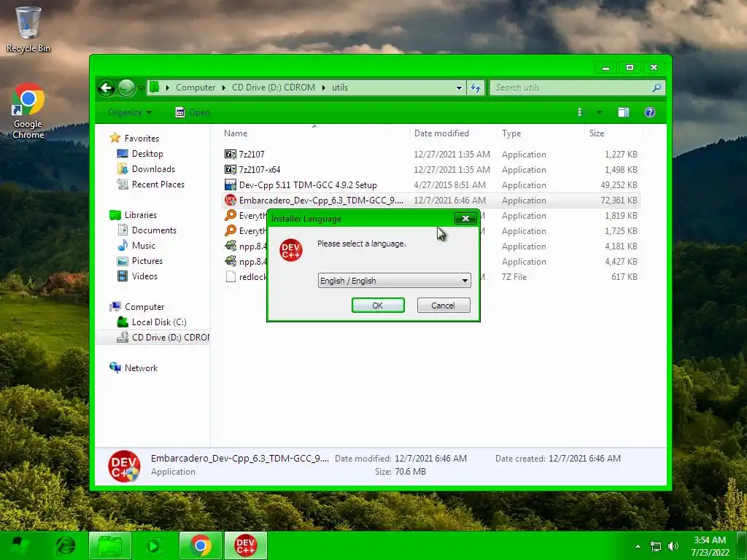
Task: Click the 7Z File type cell
Action: pyautogui.click(x=514, y=276)
